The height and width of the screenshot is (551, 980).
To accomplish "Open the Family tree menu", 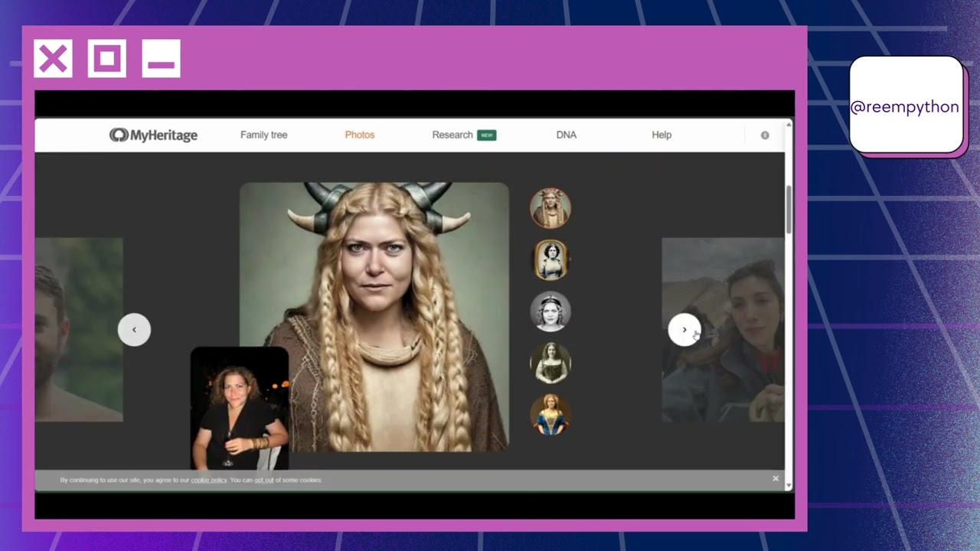I will (x=263, y=135).
